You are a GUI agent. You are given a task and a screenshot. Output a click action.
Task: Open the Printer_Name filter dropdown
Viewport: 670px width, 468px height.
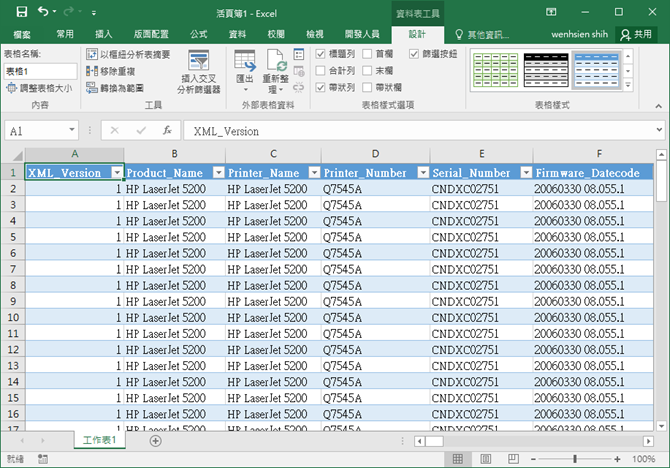[x=314, y=173]
